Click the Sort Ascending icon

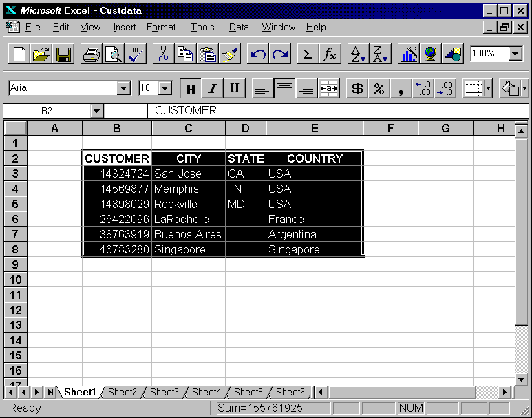click(x=357, y=54)
